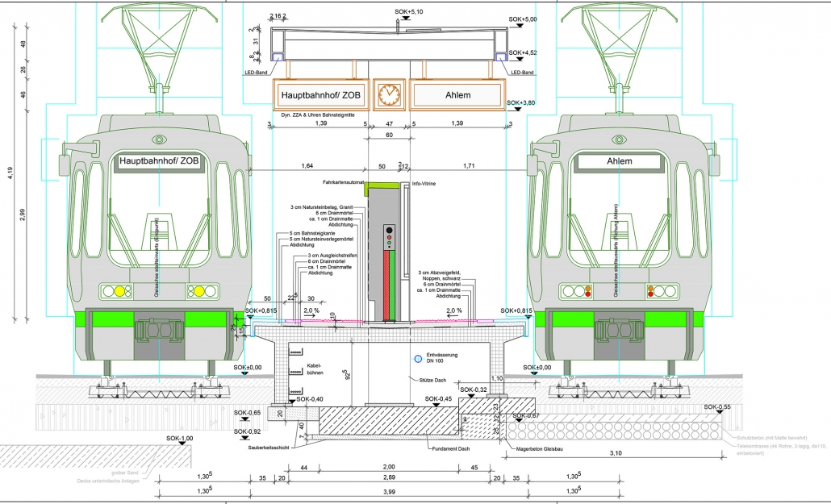Screen dimensions: 831x504
Task: Click the upper Kabelbühnen cable tray symbol
Action: pos(294,352)
